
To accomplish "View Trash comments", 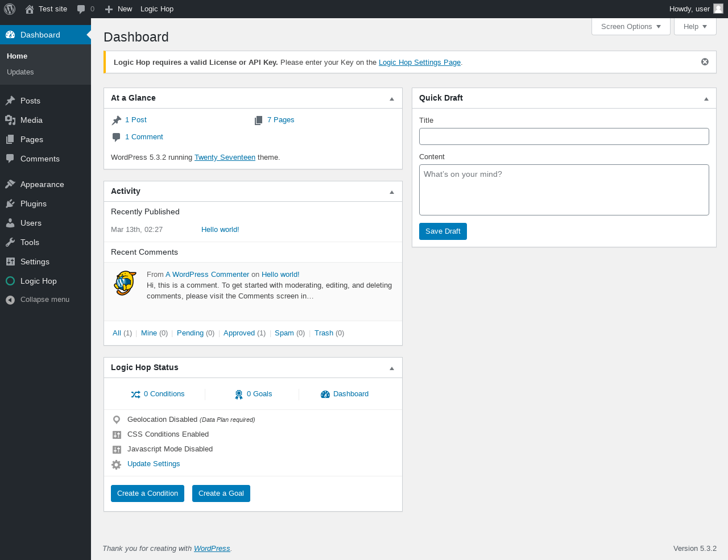I will tap(324, 333).
